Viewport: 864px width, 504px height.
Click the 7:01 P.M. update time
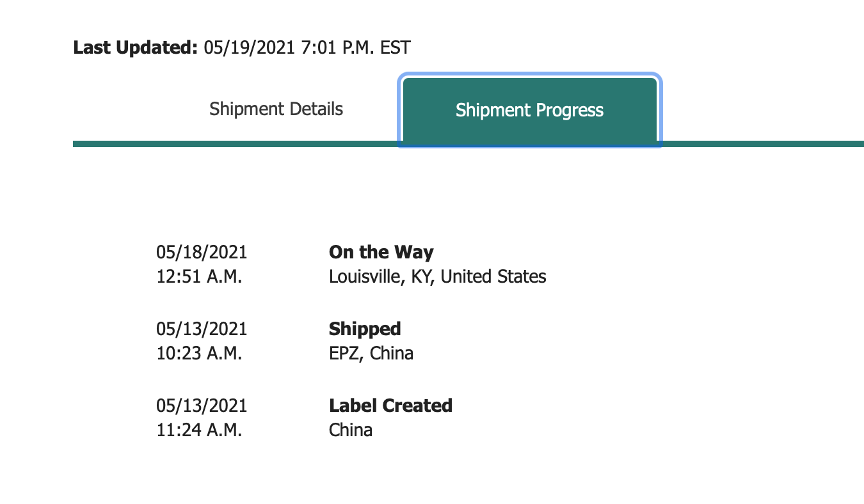(337, 47)
